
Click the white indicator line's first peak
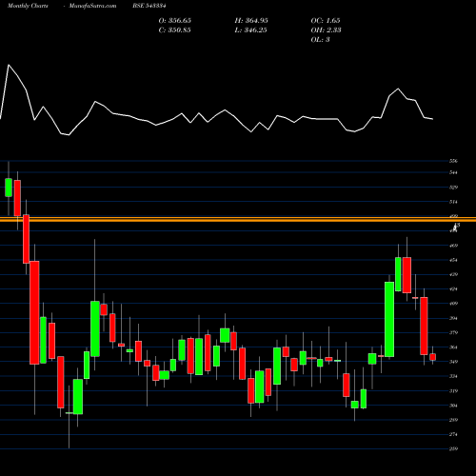[x=9, y=65]
